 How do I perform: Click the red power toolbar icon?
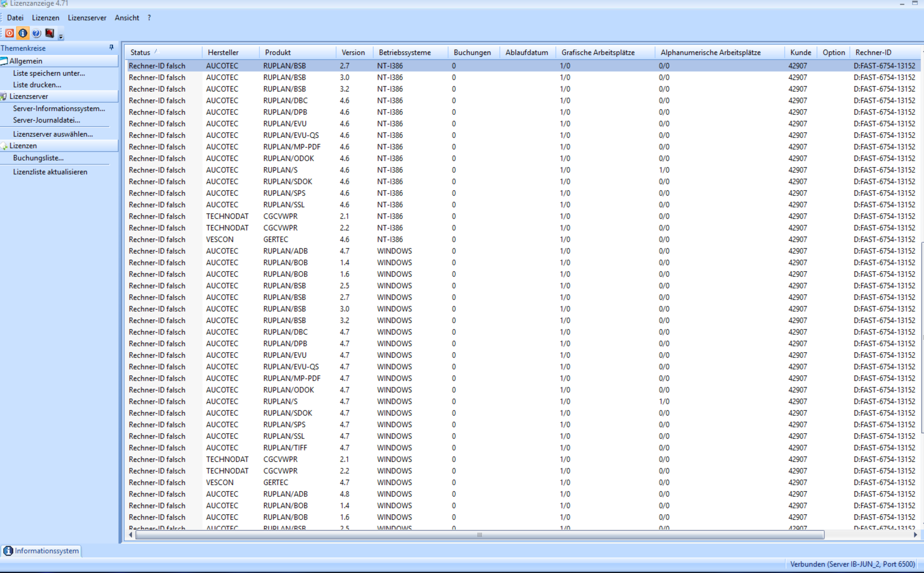pos(9,33)
